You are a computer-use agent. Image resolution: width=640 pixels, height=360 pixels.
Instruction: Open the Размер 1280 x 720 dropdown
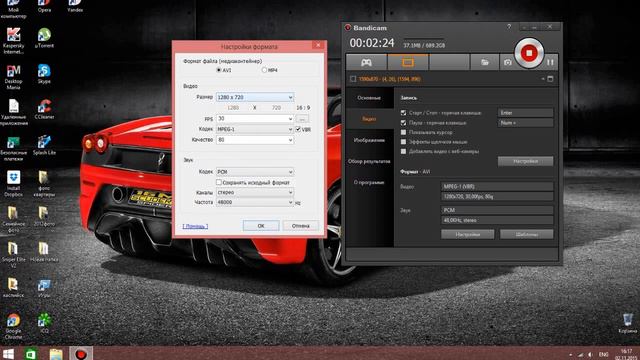[255, 97]
